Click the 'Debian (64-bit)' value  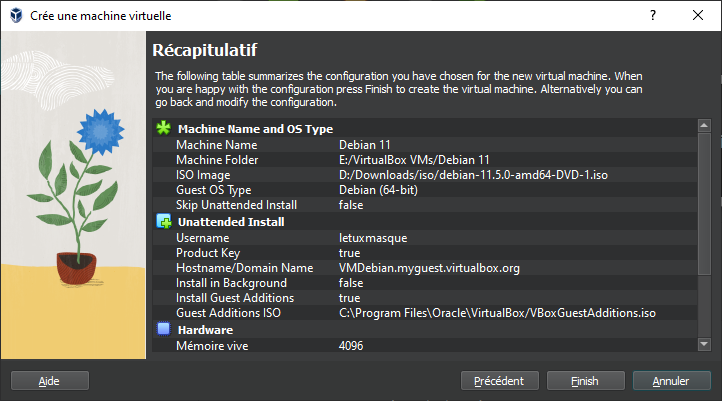click(378, 190)
